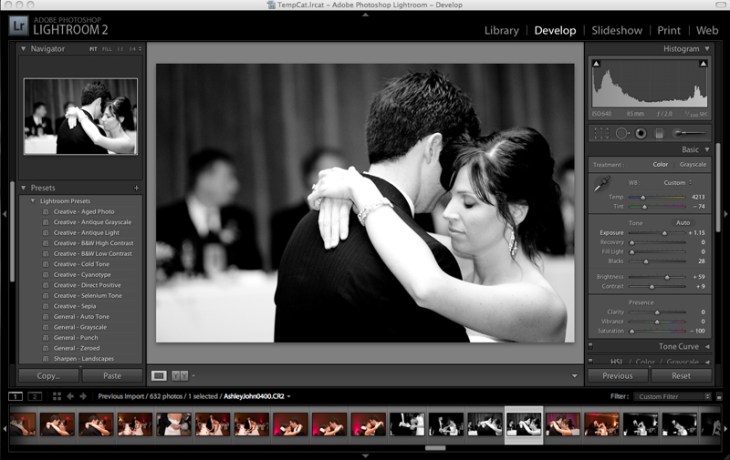Hide the filmstrip via bottom arrow
Image resolution: width=730 pixels, height=460 pixels.
tap(365, 456)
